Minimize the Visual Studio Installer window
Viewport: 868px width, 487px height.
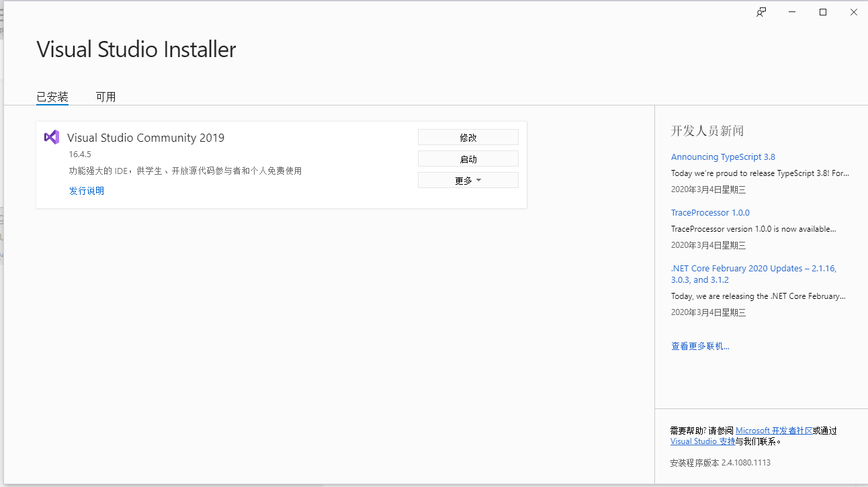[x=791, y=11]
